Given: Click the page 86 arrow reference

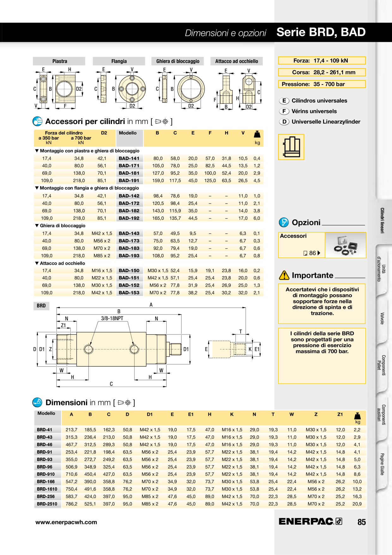Looking at the screenshot, I should 312,253.
